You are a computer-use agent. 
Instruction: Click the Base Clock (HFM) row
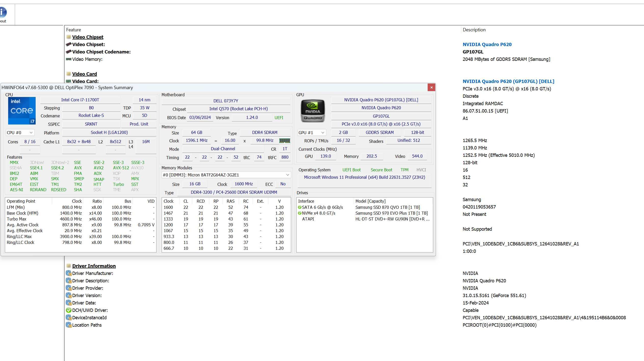(x=80, y=213)
